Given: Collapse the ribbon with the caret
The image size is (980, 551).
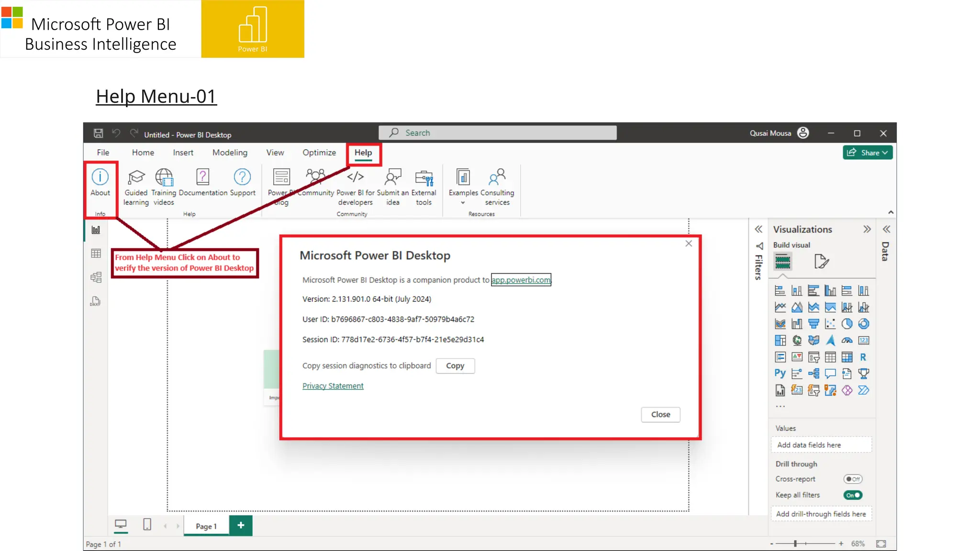Looking at the screenshot, I should pos(891,212).
